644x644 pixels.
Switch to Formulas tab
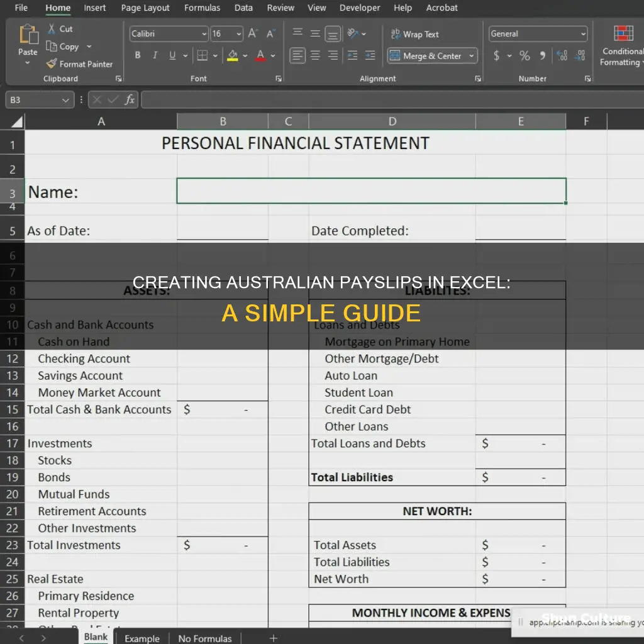click(202, 8)
